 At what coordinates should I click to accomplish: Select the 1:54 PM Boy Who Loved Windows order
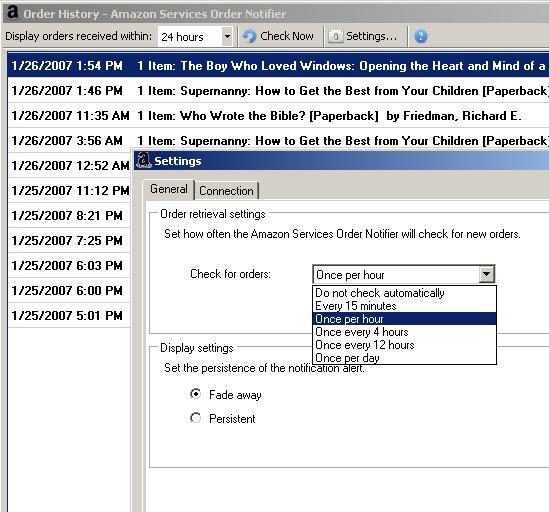coord(278,65)
